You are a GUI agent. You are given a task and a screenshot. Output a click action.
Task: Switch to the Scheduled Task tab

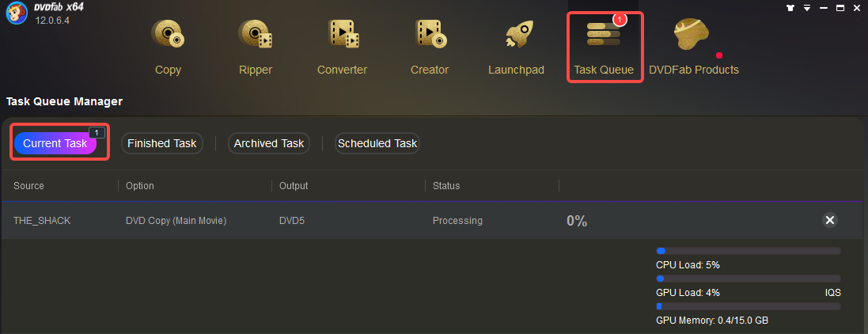pyautogui.click(x=377, y=143)
